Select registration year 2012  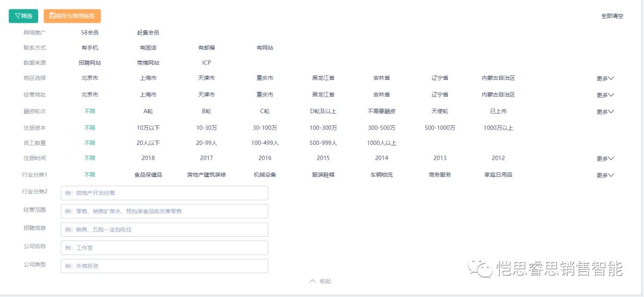click(x=498, y=157)
